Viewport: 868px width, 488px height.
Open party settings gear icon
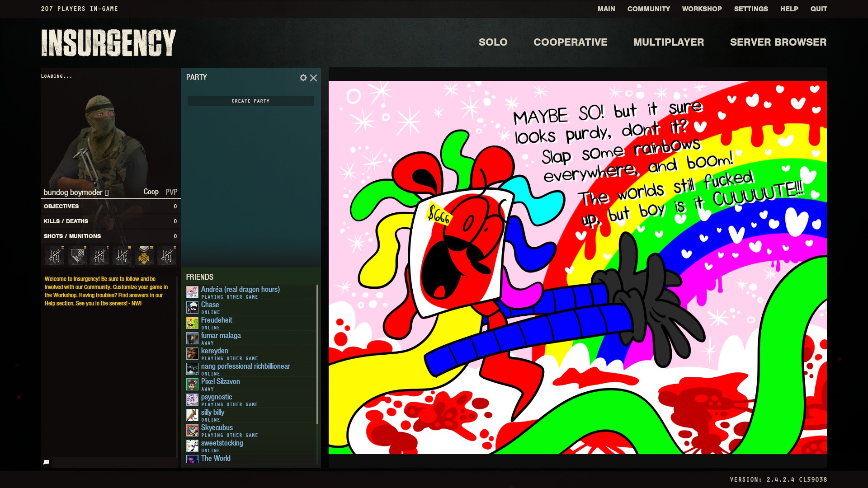(303, 78)
